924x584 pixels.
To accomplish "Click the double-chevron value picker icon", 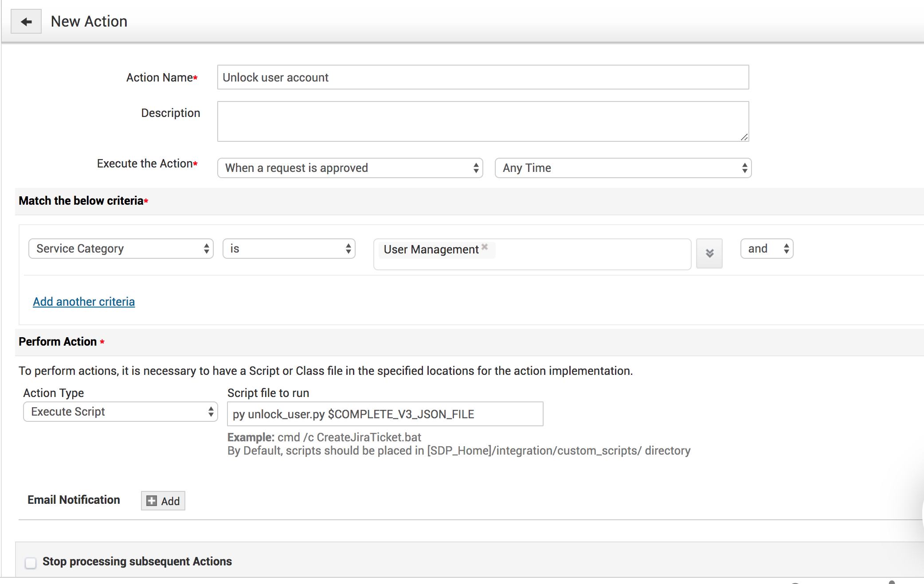I will (709, 253).
